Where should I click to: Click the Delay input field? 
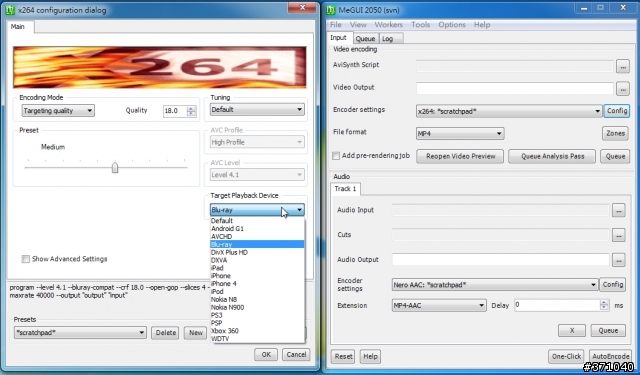[557, 305]
